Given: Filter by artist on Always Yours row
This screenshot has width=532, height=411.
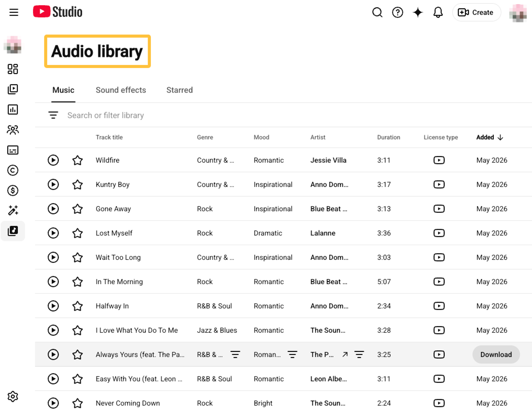Looking at the screenshot, I should pyautogui.click(x=359, y=354).
